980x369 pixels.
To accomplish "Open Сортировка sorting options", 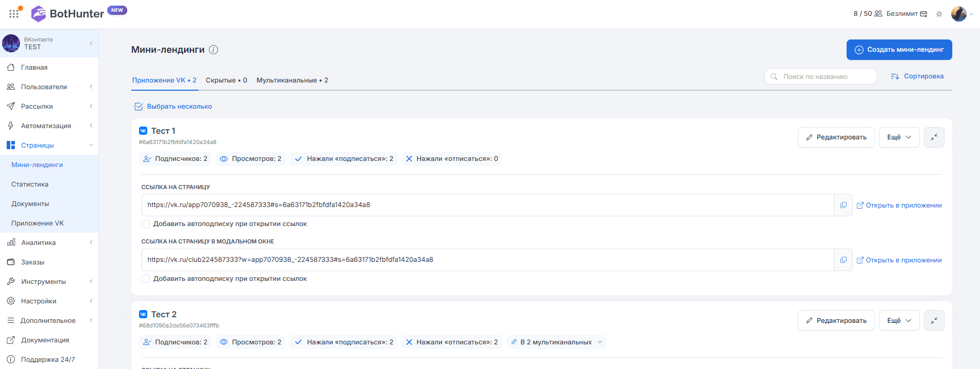I will 917,76.
